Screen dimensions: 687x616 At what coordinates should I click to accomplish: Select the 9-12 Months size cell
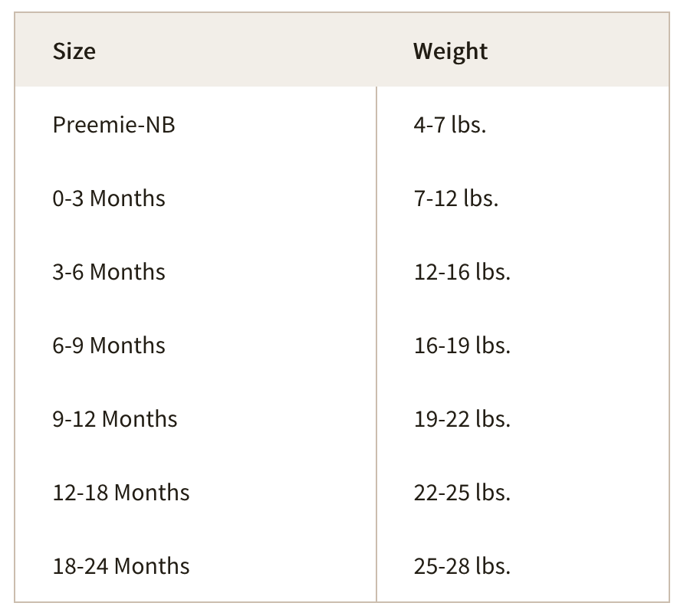pyautogui.click(x=115, y=419)
